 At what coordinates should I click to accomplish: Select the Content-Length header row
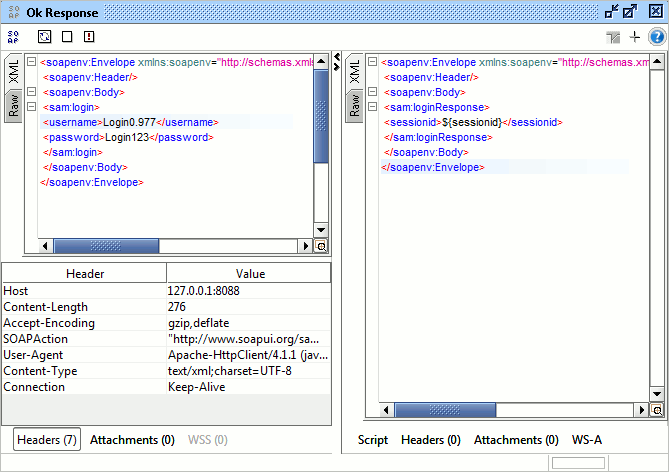coord(166,307)
